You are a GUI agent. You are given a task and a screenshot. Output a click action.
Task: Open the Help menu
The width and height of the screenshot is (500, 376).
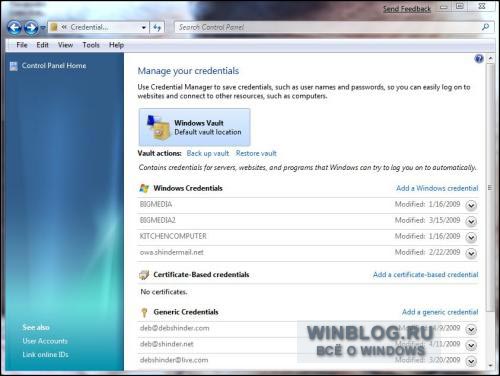tap(116, 45)
